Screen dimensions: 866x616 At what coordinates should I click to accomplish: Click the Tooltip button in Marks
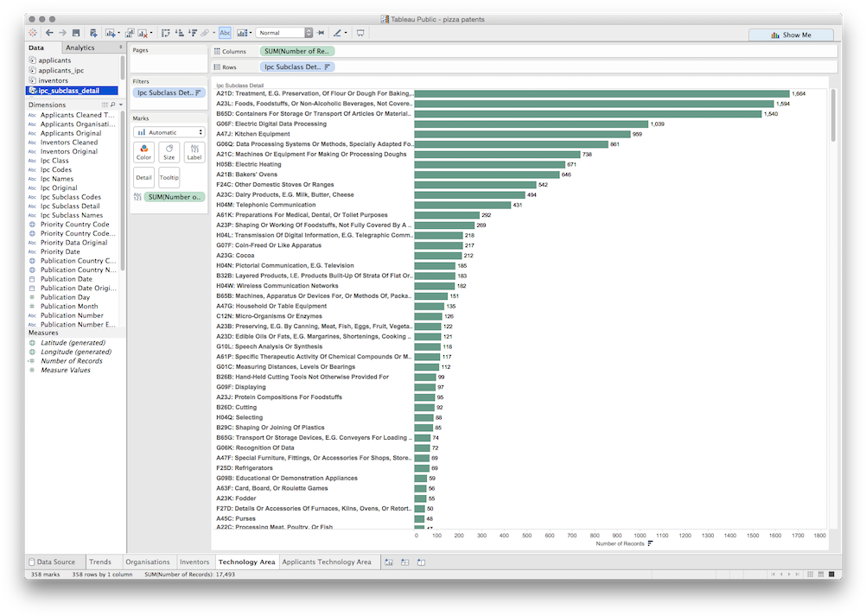(169, 178)
